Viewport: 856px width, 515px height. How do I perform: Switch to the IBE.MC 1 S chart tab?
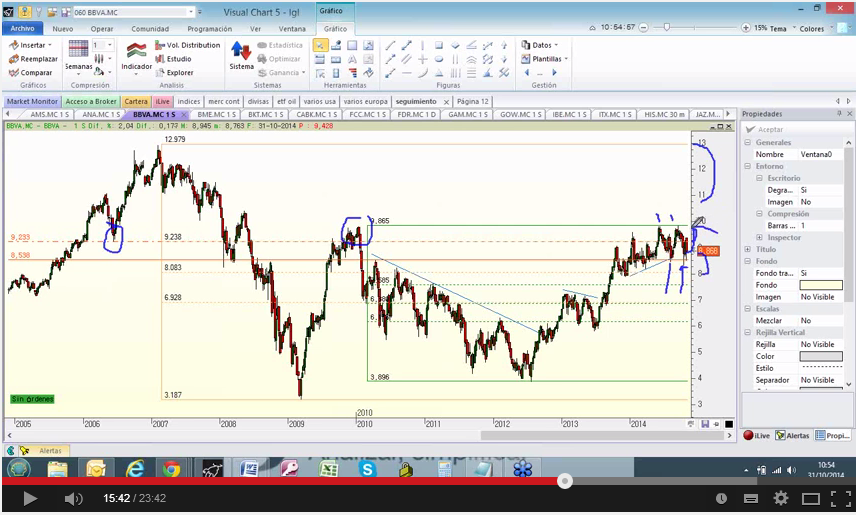point(569,114)
